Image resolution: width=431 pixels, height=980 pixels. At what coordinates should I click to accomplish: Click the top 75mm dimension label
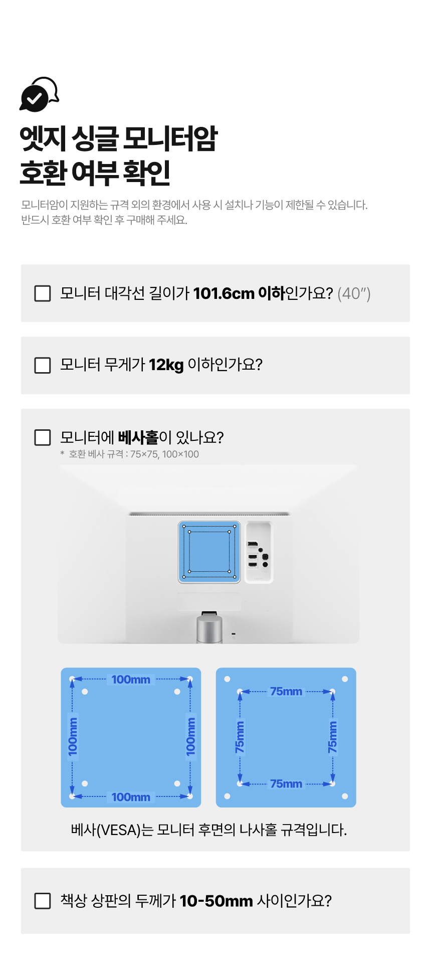pos(286,692)
